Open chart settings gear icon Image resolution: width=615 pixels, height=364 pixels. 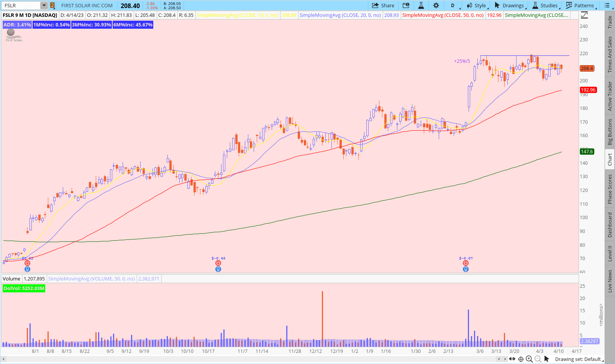436,5
